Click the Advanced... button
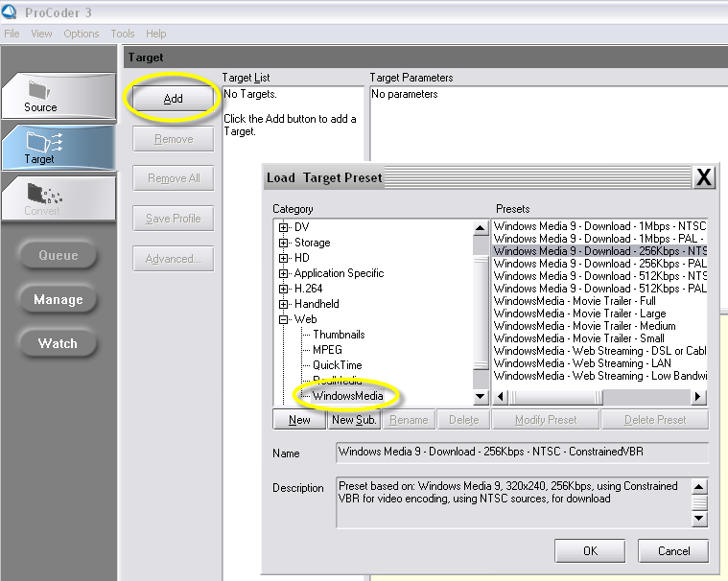The width and height of the screenshot is (728, 581). (x=174, y=259)
